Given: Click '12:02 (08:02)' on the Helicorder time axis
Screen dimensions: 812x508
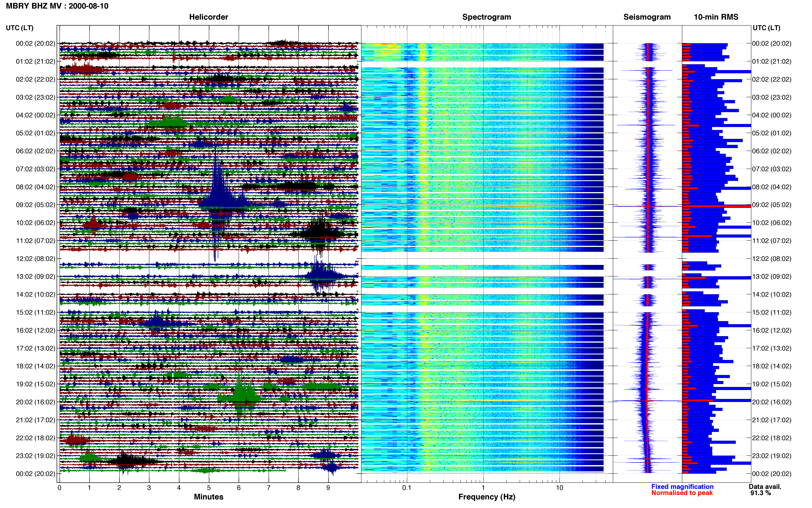Looking at the screenshot, I should coord(36,259).
